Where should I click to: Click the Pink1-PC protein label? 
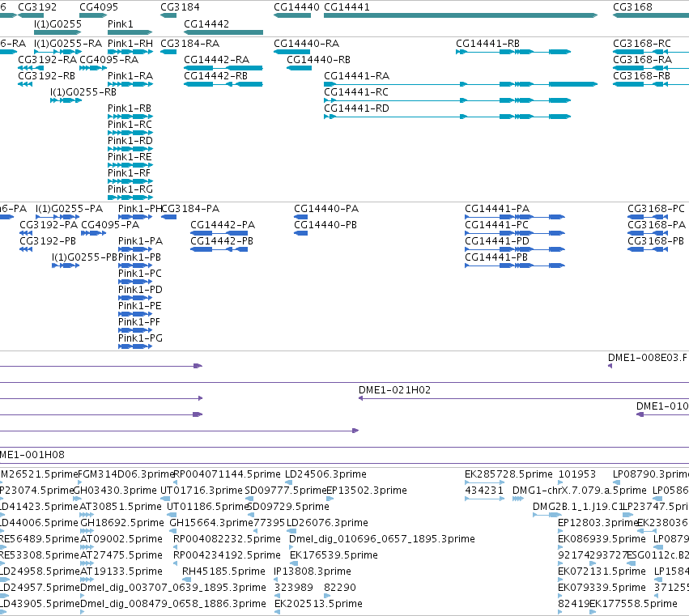coord(140,274)
